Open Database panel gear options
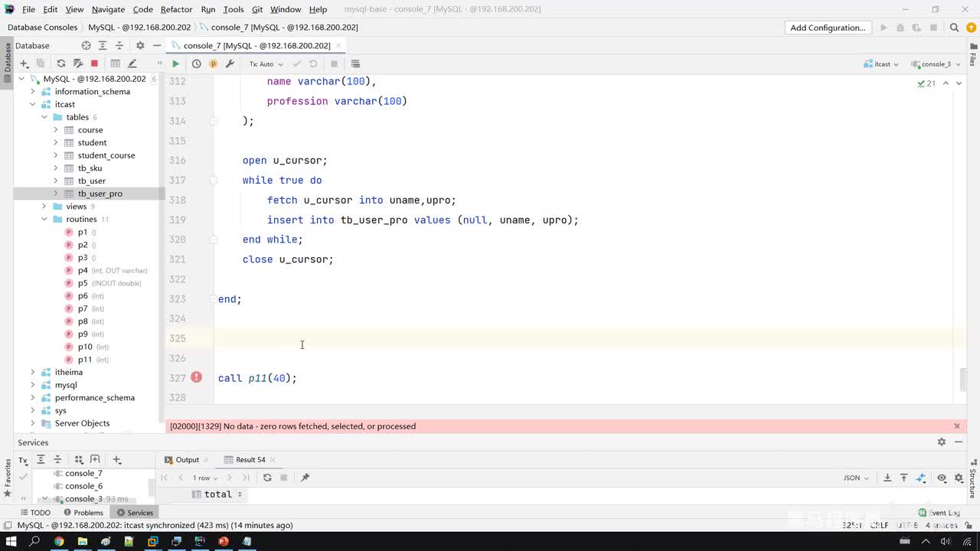Image resolution: width=980 pixels, height=551 pixels. pos(140,45)
